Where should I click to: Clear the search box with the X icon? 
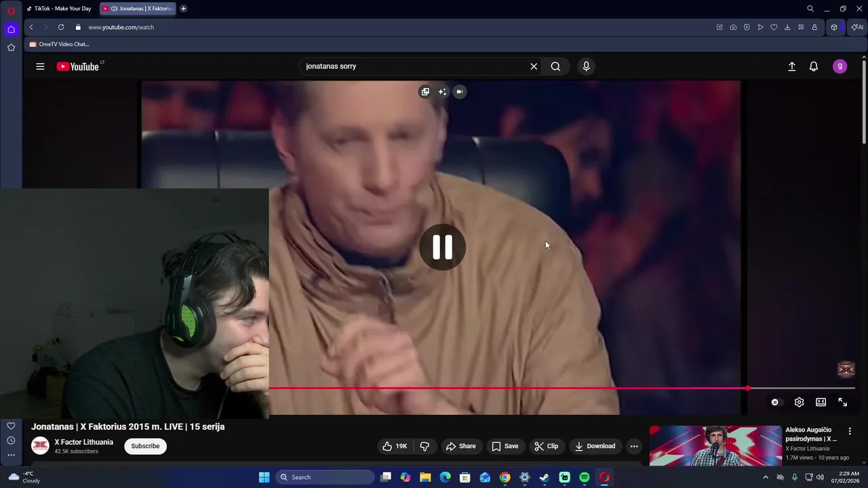click(534, 66)
